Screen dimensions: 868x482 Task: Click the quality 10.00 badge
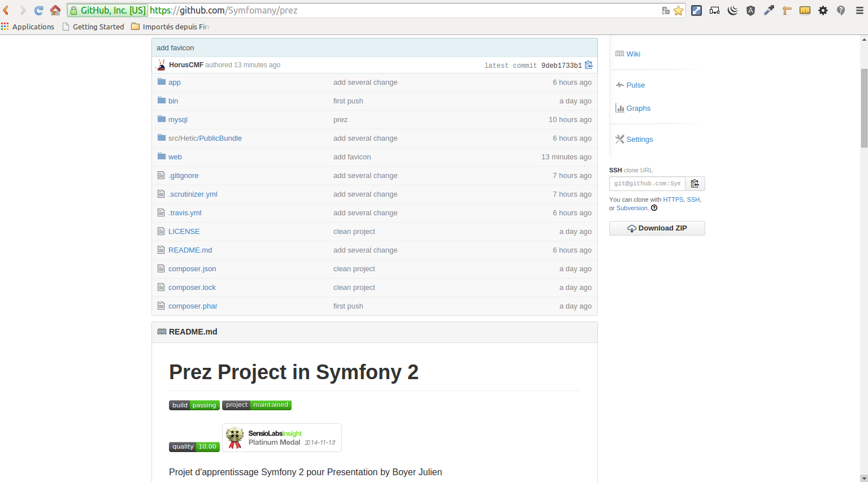[x=194, y=446]
